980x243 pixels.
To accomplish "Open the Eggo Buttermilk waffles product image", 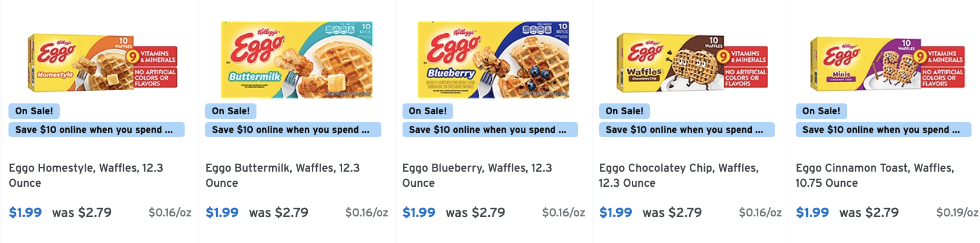I will pyautogui.click(x=297, y=59).
